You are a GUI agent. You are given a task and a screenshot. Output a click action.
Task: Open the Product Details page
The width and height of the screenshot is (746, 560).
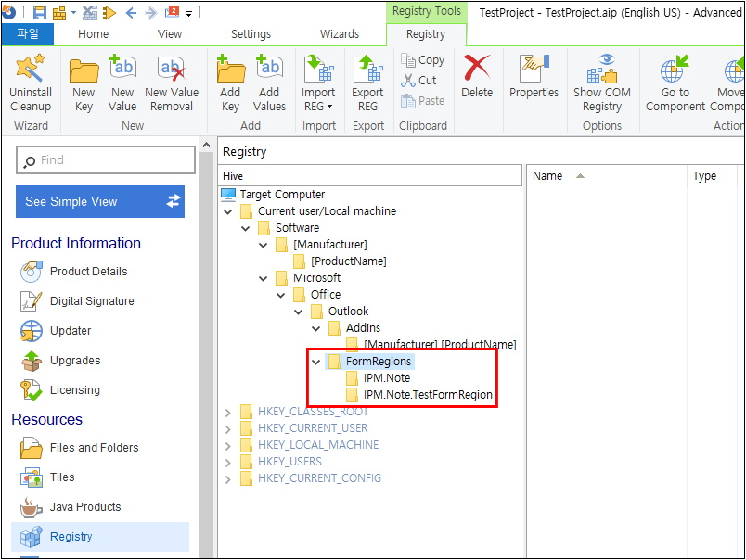click(x=88, y=272)
